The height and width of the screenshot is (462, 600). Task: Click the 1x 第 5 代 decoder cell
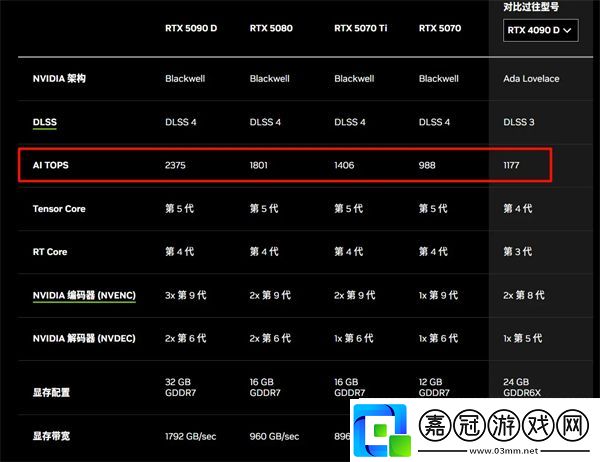tap(523, 338)
